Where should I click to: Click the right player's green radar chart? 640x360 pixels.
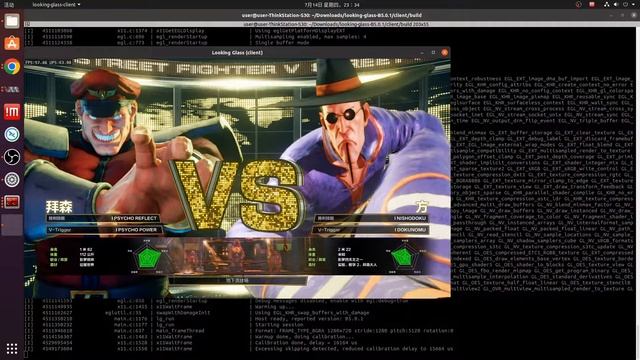[x=404, y=257]
